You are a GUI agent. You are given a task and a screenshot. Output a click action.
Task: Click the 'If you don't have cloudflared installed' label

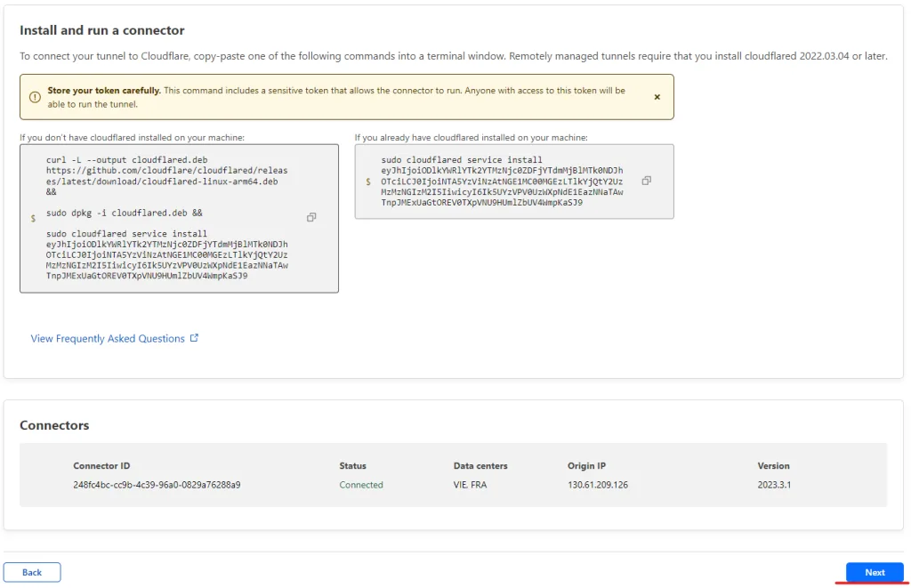[132, 138]
